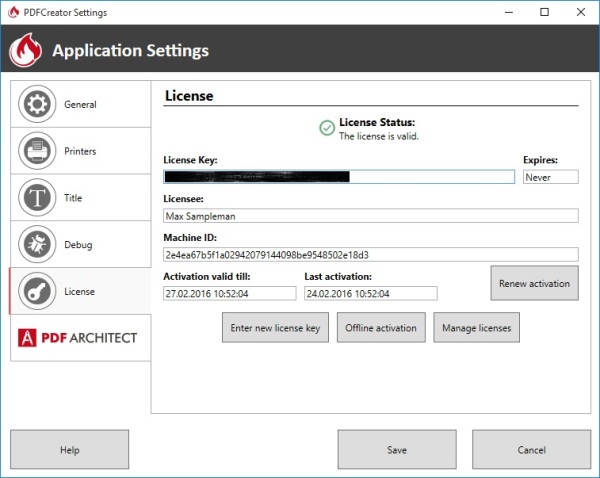This screenshot has height=478, width=600.
Task: Select the Machine ID text field
Action: pos(370,254)
